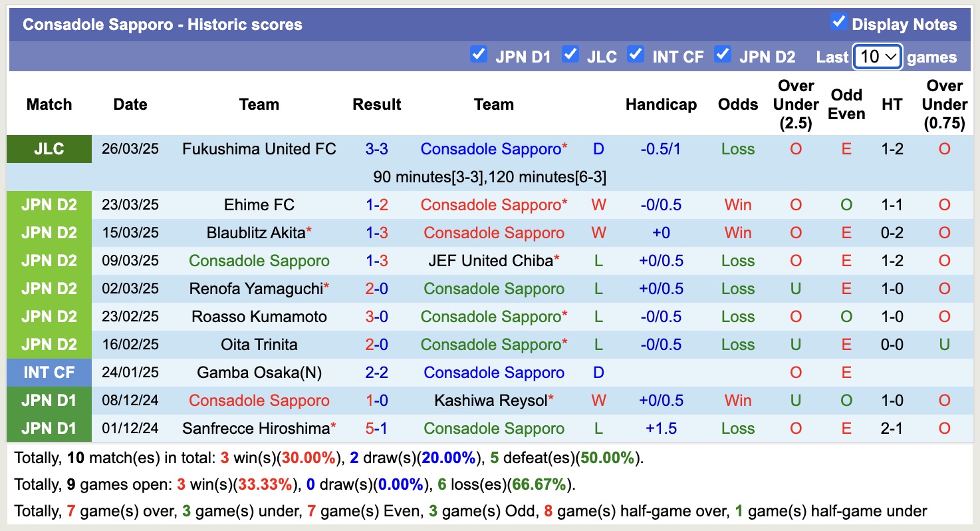Click Oita Trinita team name

[259, 345]
